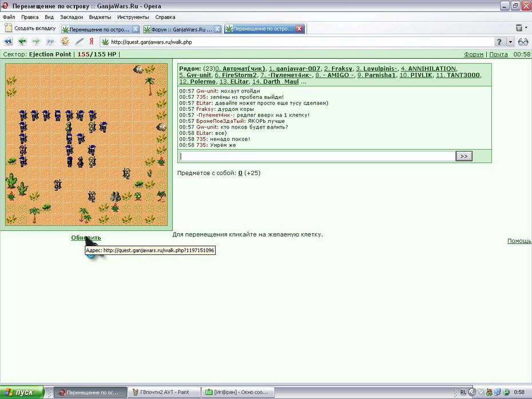The image size is (532, 399).
Task: Open player '6. FireStorm2' link
Action: [236, 75]
